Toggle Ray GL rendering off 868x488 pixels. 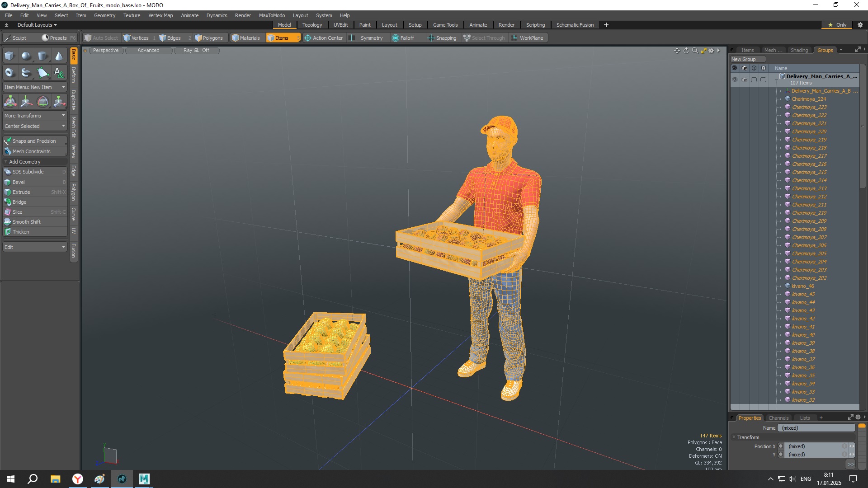(x=196, y=50)
